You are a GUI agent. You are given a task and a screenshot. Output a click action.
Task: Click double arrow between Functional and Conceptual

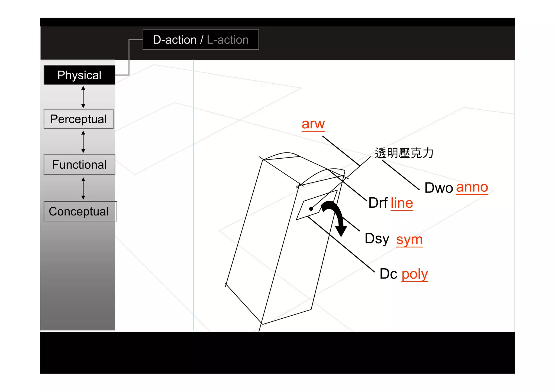[x=83, y=188]
